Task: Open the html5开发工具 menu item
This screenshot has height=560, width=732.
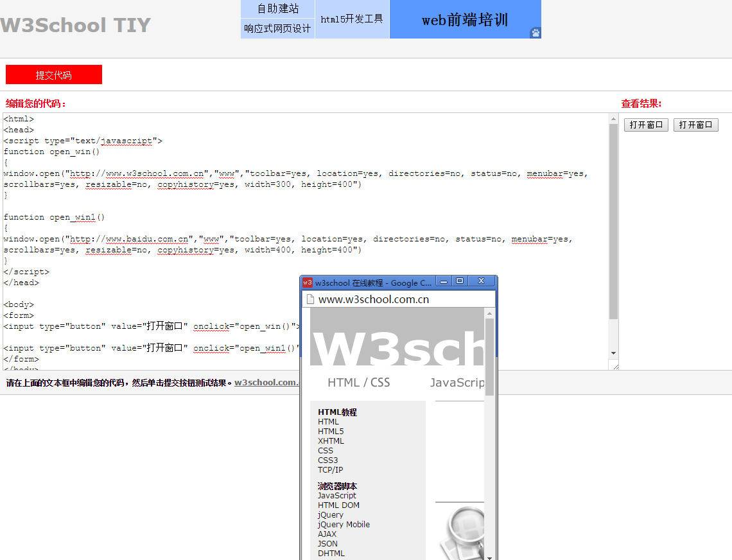Action: (x=352, y=20)
